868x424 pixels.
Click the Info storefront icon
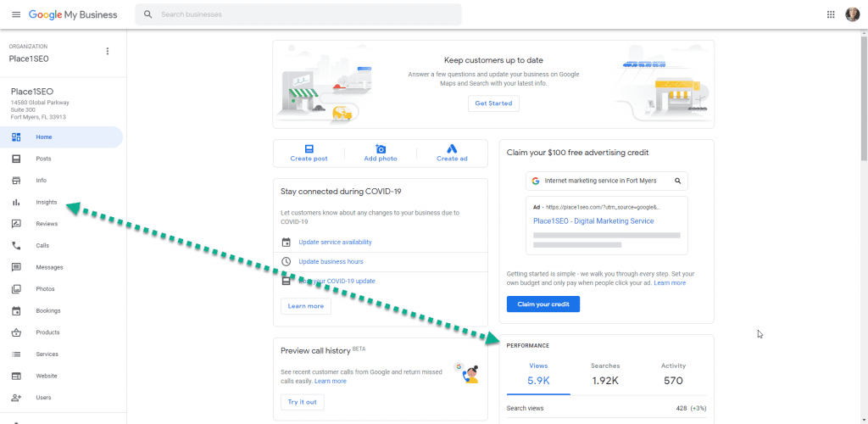[16, 181]
